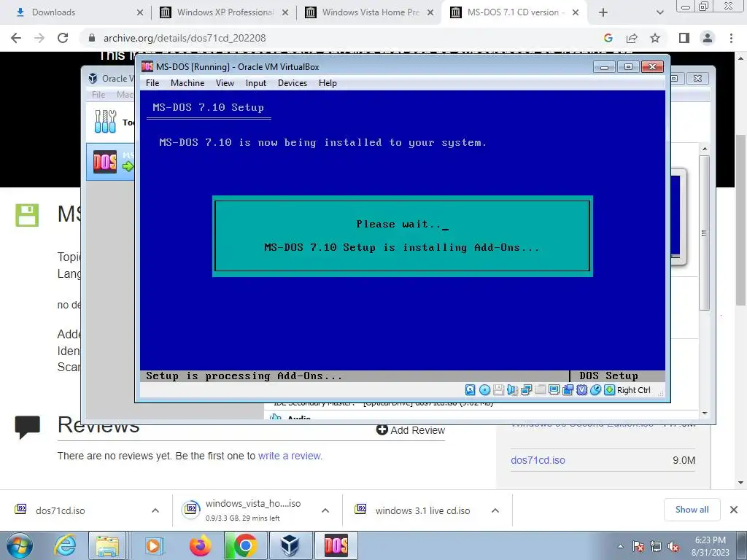The width and height of the screenshot is (747, 560).
Task: Open Chrome three-dot menu
Action: click(x=731, y=38)
